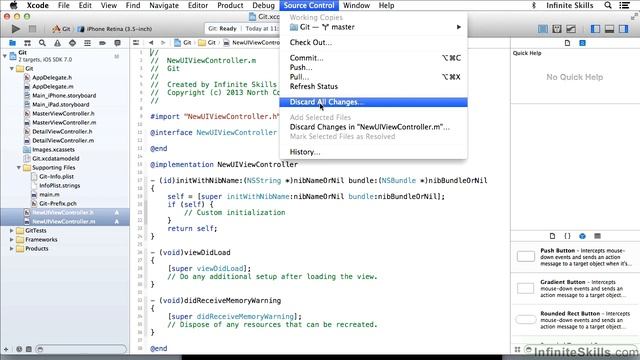This screenshot has height=360, width=640.
Task: Select MasterViewController.m file
Action: 64,122
